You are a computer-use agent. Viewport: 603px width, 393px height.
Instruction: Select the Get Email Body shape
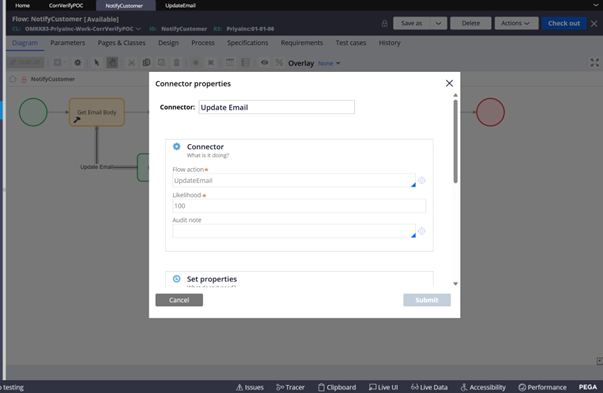click(x=97, y=112)
